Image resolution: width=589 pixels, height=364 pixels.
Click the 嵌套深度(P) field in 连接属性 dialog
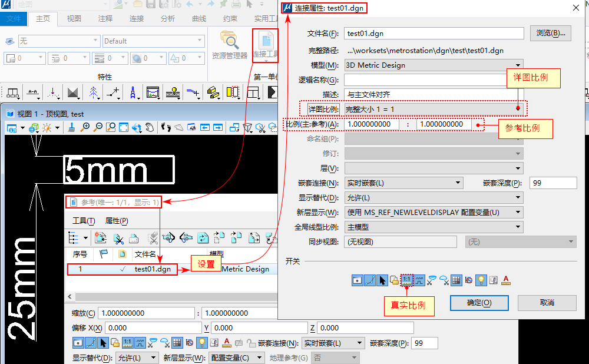pyautogui.click(x=553, y=183)
